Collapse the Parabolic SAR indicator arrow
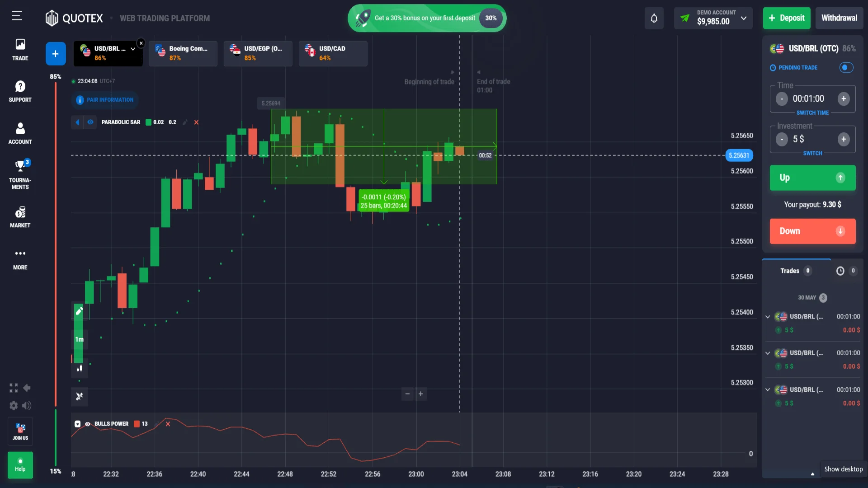The image size is (868, 488). [x=77, y=122]
